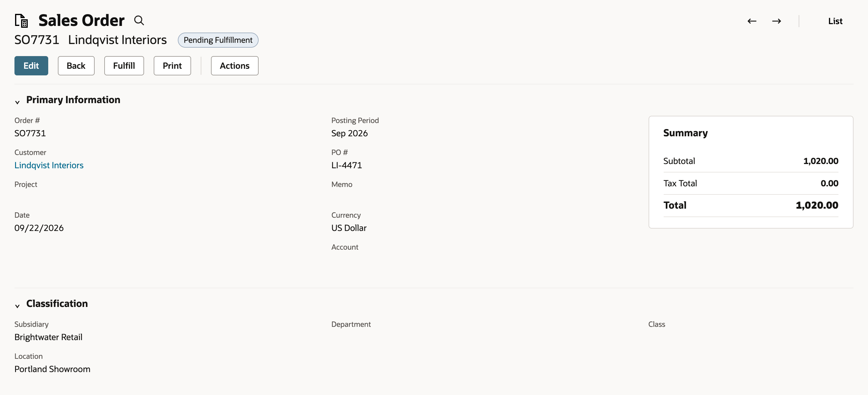
Task: Collapse the Primary Information section
Action: click(x=17, y=102)
